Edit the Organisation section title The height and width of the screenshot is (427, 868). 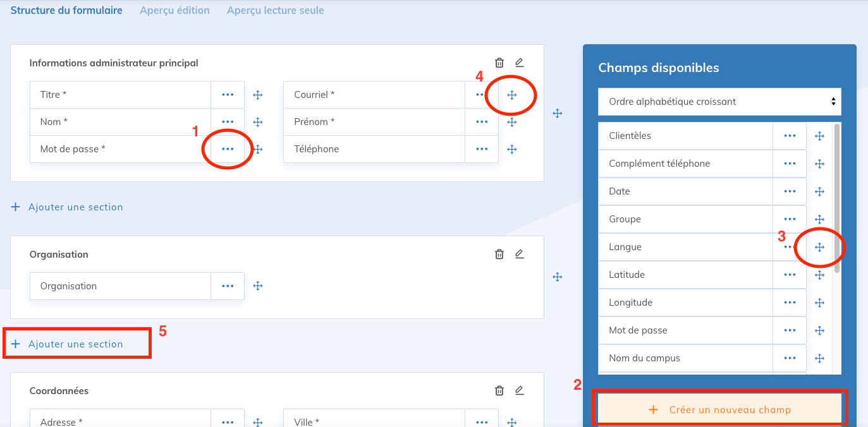point(519,254)
